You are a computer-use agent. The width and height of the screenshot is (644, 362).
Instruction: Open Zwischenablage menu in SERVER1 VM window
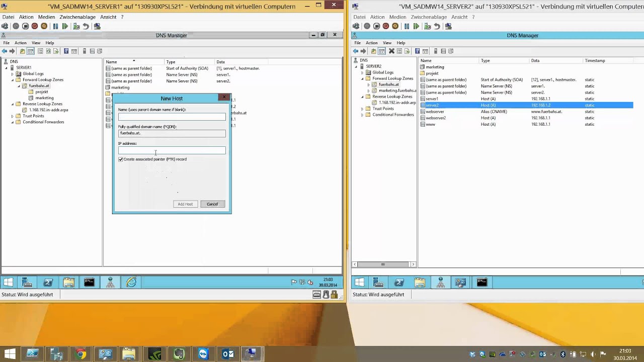[77, 17]
